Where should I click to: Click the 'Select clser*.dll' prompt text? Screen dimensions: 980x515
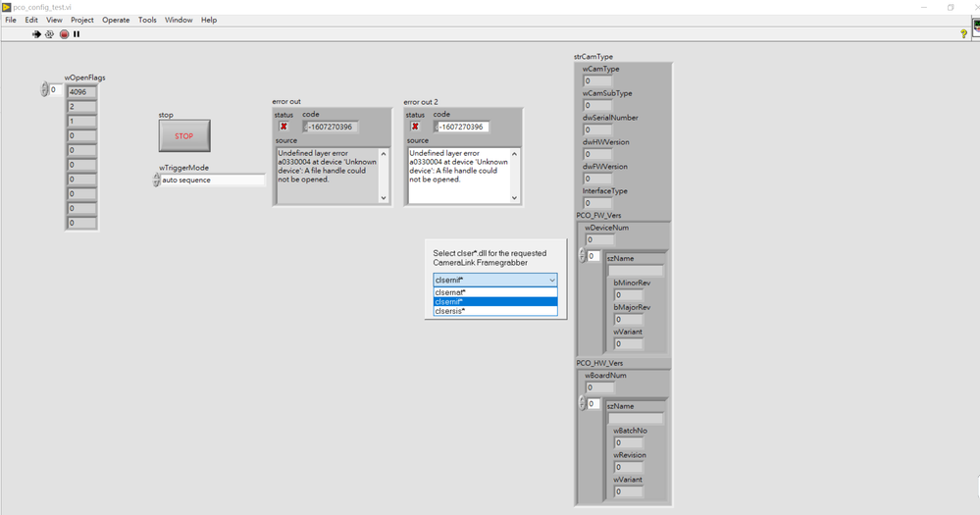[490, 257]
